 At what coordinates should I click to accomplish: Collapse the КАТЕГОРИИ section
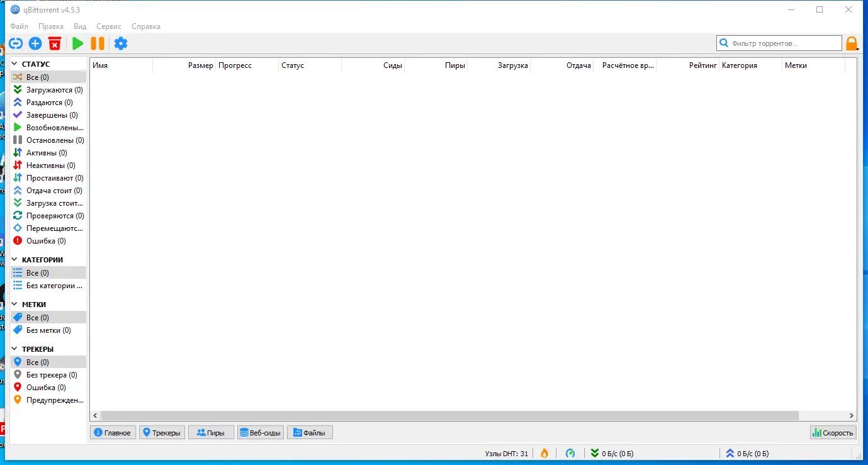point(14,259)
